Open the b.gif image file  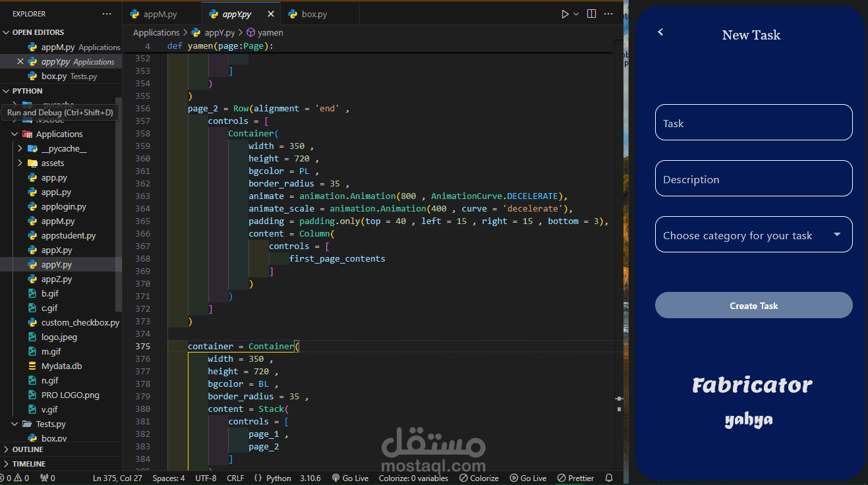pos(49,294)
